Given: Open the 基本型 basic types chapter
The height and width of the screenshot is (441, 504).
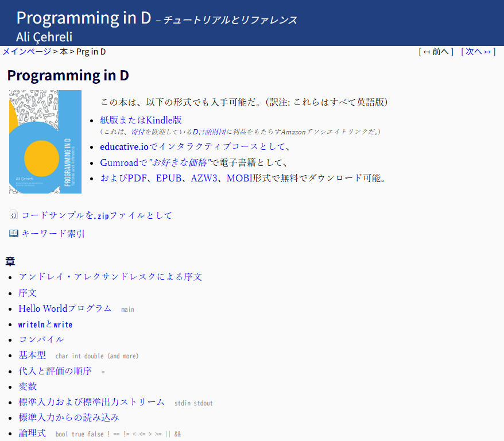Looking at the screenshot, I should coord(32,355).
